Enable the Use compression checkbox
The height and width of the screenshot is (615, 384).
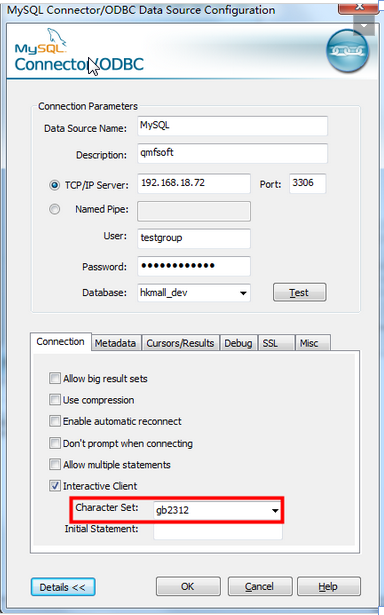55,400
